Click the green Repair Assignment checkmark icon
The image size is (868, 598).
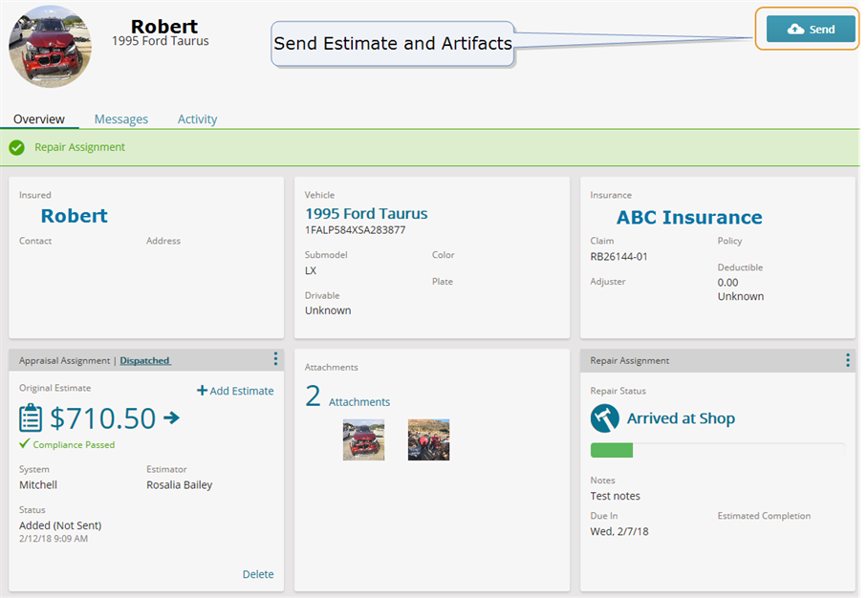[x=16, y=147]
